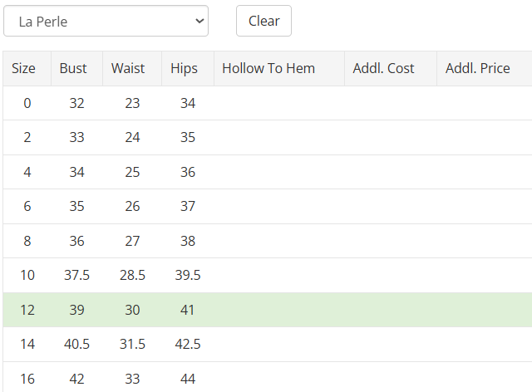
Task: Click the Clear button
Action: 264,21
